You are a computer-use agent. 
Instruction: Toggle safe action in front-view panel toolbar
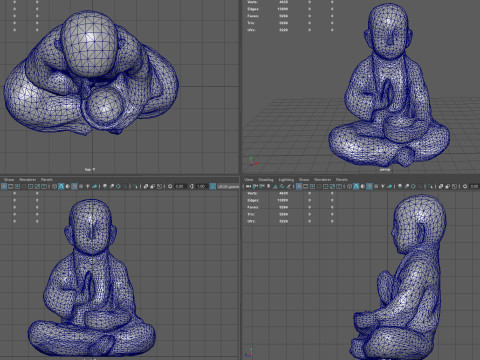(37, 186)
